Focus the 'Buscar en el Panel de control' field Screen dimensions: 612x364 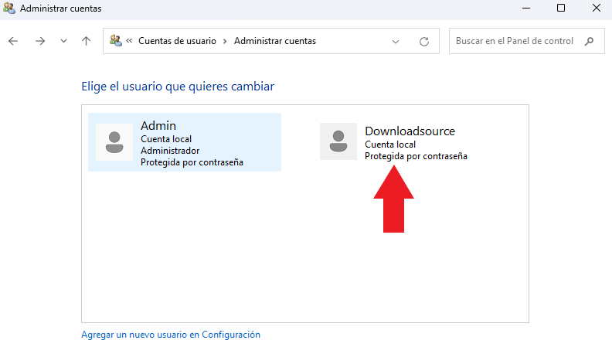click(x=526, y=41)
